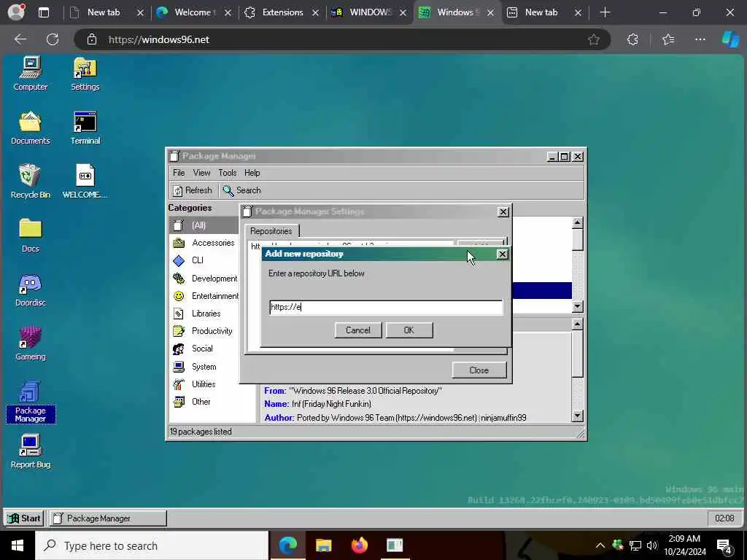Select the Productivity category
Image resolution: width=747 pixels, height=560 pixels.
pos(204,331)
